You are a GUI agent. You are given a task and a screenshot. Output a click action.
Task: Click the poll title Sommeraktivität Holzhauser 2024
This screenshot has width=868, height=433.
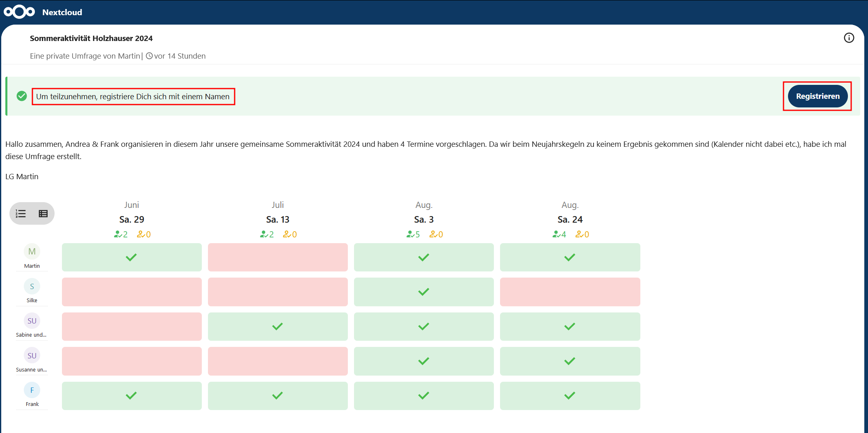(x=91, y=38)
